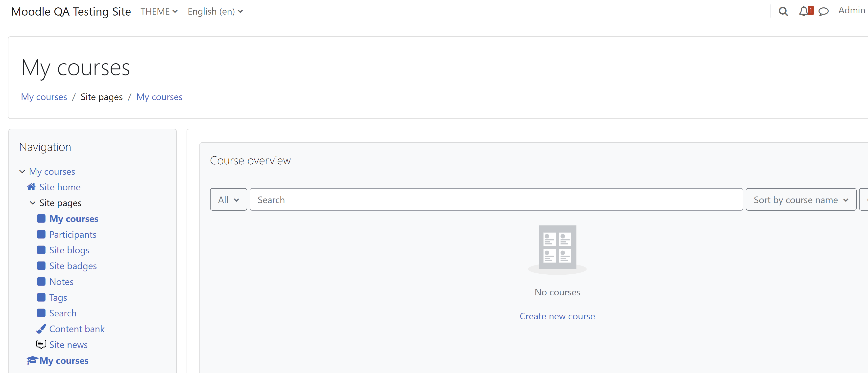Click the paintbrush icon beside Content bank

[x=41, y=329]
